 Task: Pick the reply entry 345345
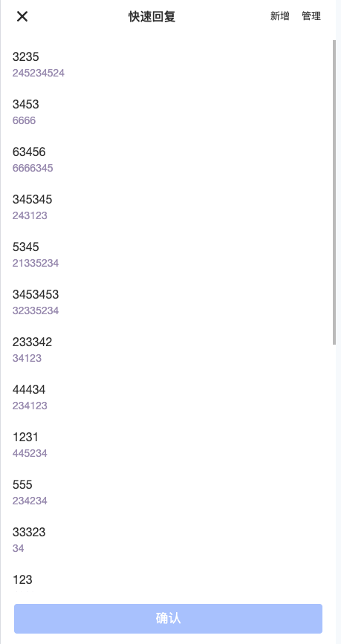coord(168,207)
